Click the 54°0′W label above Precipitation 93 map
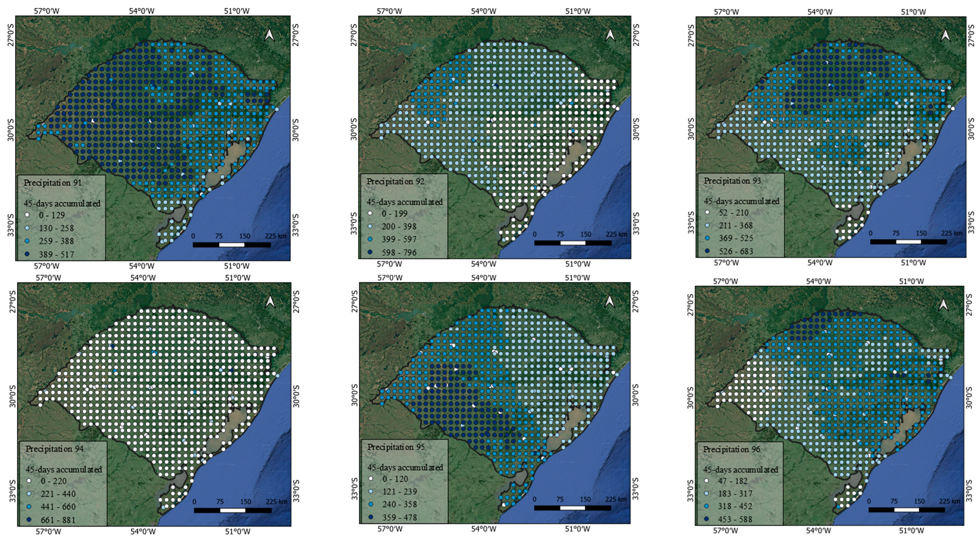Viewport: 980px width, 541px height. coord(820,12)
